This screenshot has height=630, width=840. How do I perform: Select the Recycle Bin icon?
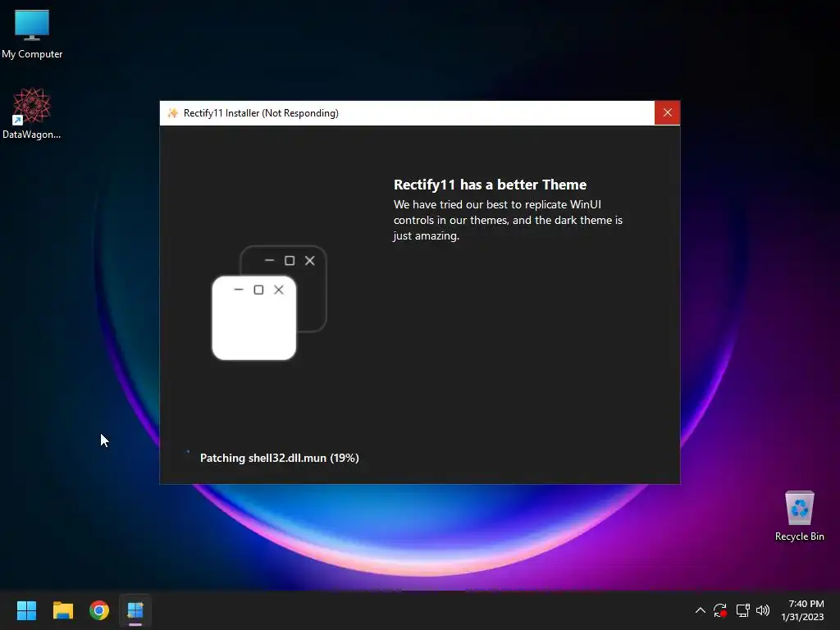[799, 516]
